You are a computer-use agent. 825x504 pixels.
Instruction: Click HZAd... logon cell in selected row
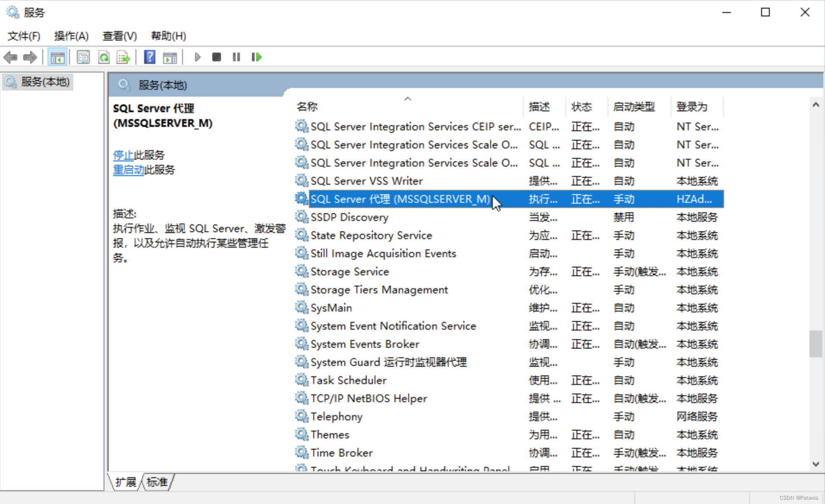[x=694, y=199]
